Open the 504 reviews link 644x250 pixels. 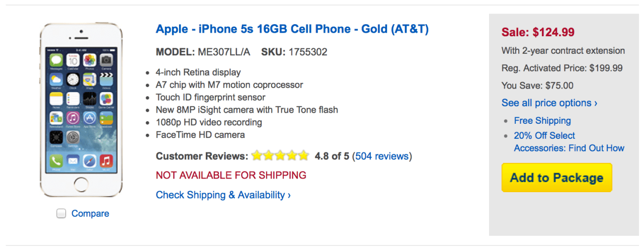pos(382,156)
